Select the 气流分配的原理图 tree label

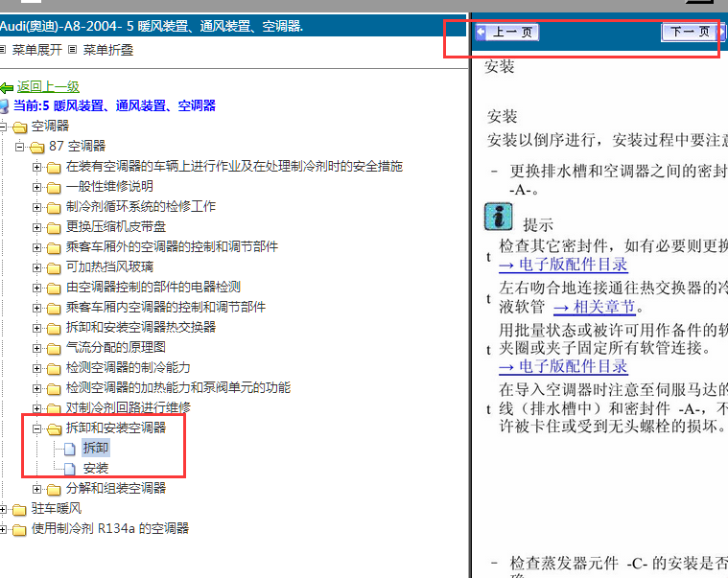coord(116,347)
